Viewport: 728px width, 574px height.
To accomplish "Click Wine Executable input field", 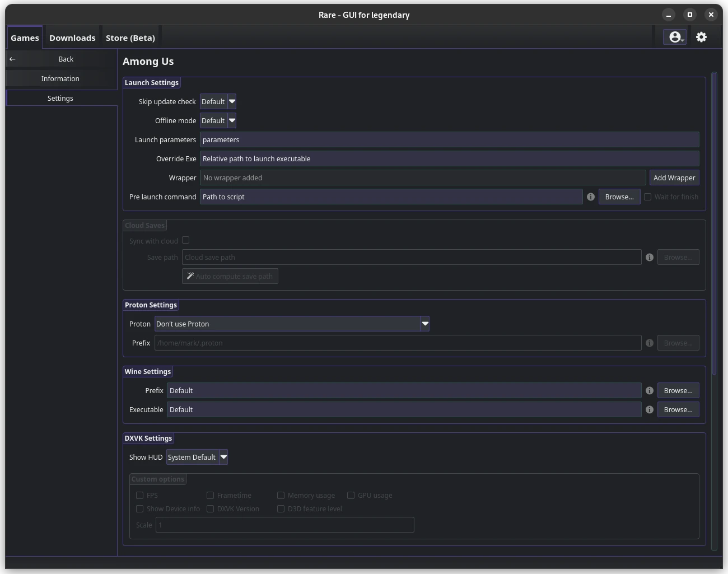I will 404,409.
